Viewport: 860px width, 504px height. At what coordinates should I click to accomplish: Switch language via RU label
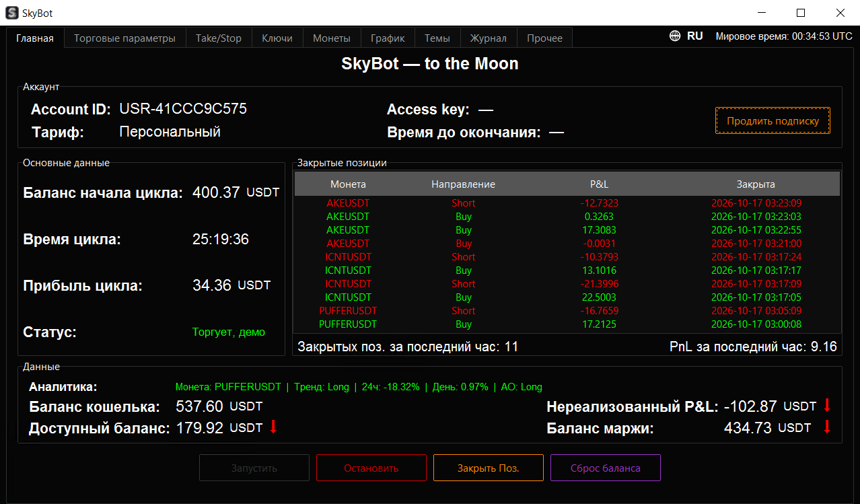point(695,36)
